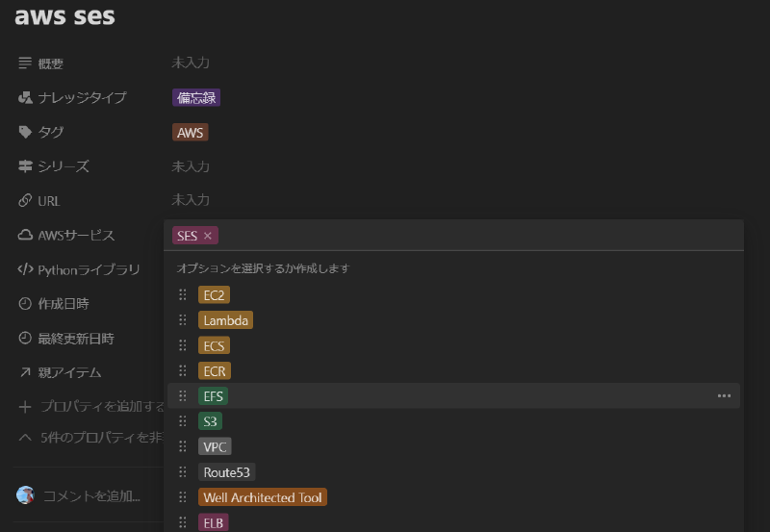Pick the EFS option

(213, 396)
